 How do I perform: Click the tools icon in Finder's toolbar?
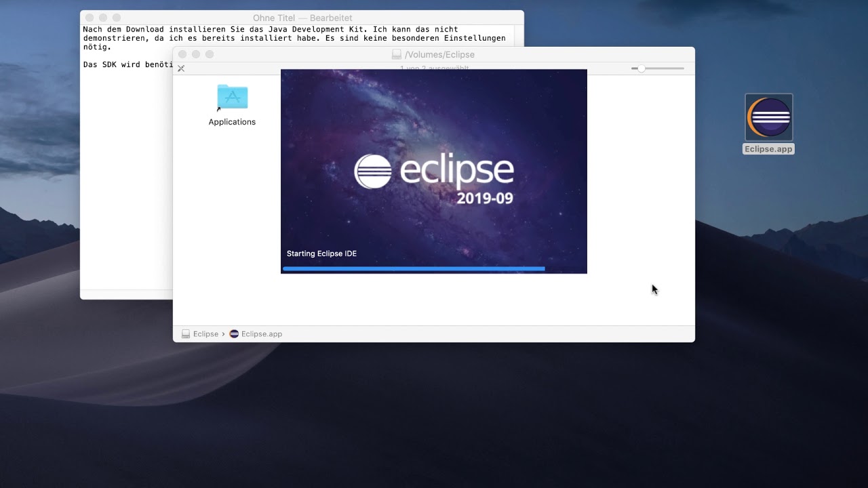click(181, 68)
